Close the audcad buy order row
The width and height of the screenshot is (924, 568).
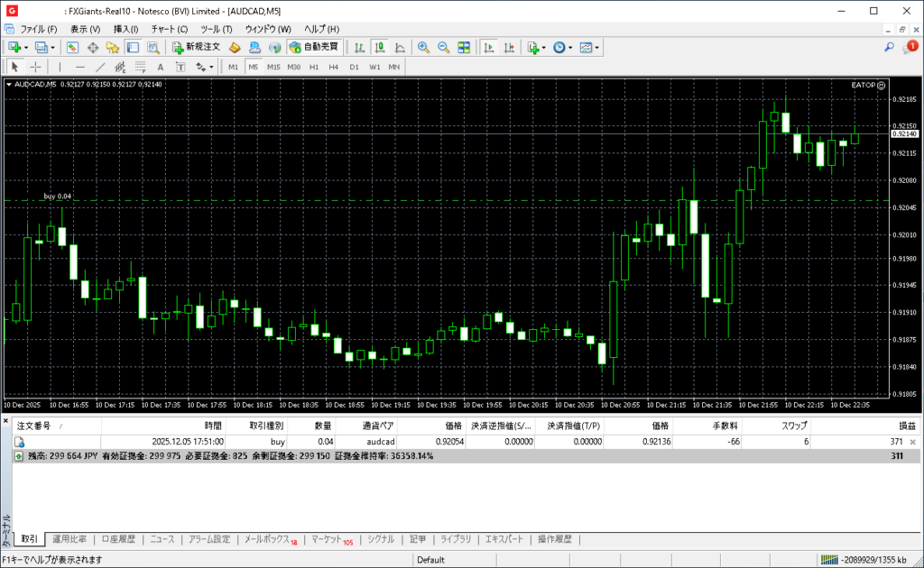(912, 442)
